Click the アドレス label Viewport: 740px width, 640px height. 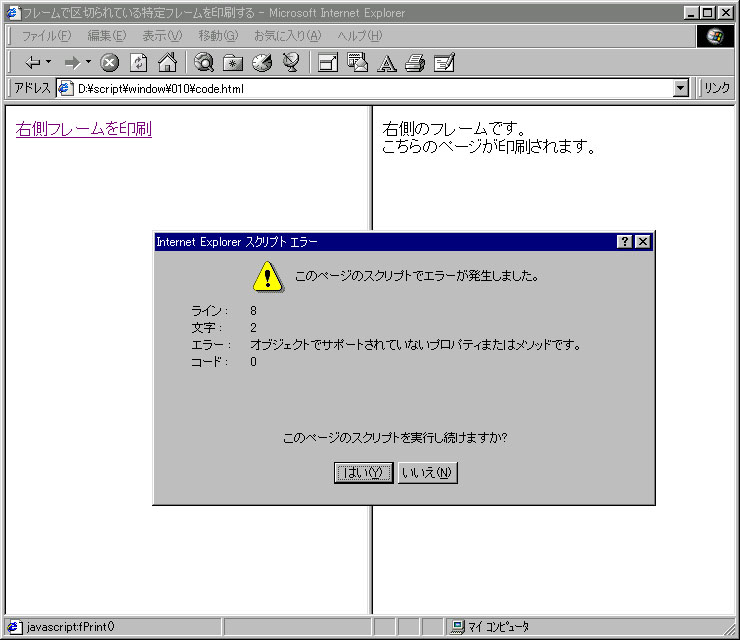[32, 88]
